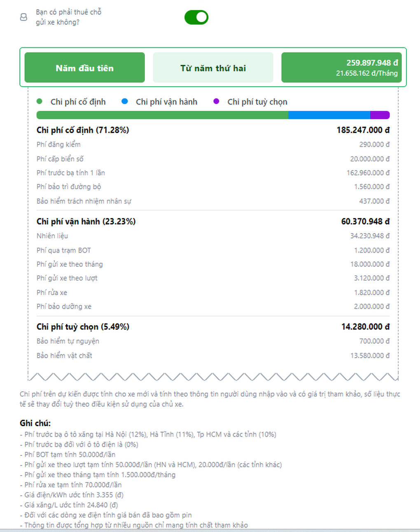This screenshot has height=532, width=420.
Task: Click the purple dot for Chi phí tuỳ chọn
Action: tap(216, 101)
